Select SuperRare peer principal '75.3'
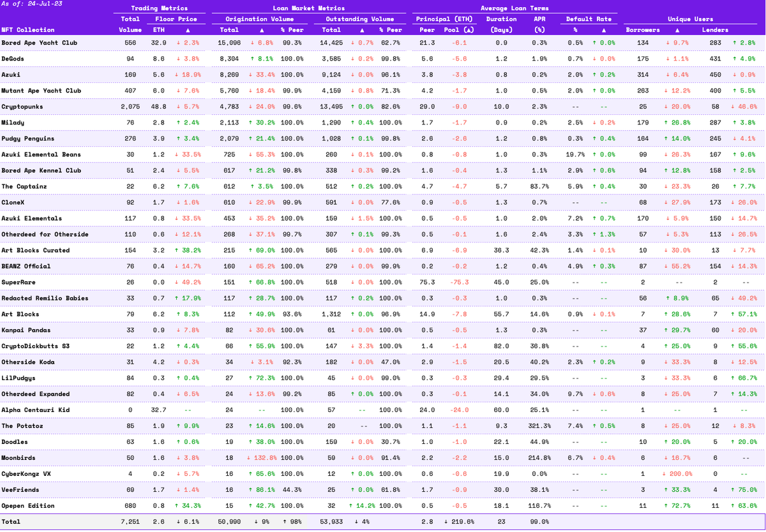The image size is (766, 532). (428, 282)
